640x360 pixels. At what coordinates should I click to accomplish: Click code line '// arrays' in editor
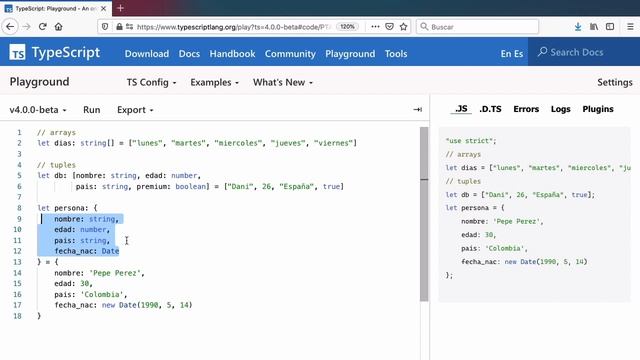56,132
